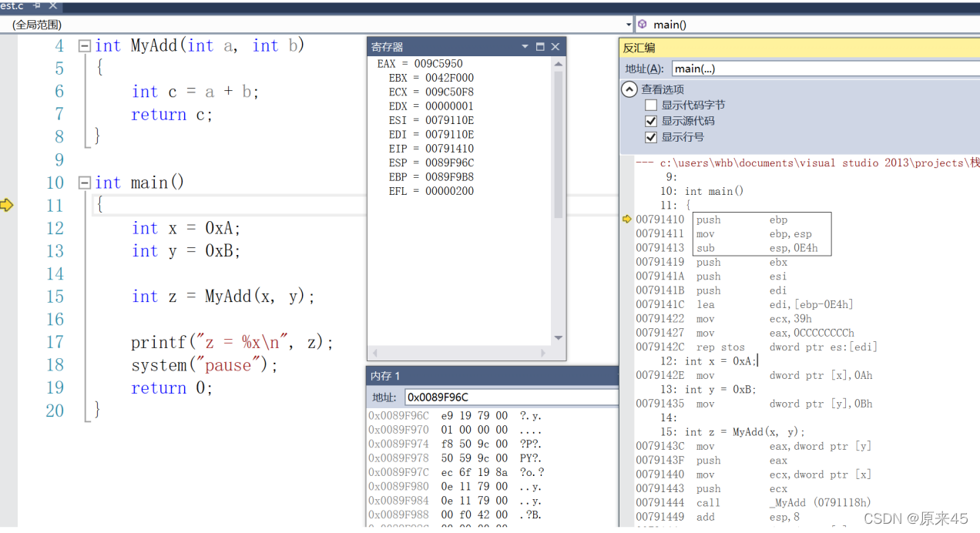Click the yellow current-statement arrow in editor margin
The image size is (980, 533).
[7, 205]
